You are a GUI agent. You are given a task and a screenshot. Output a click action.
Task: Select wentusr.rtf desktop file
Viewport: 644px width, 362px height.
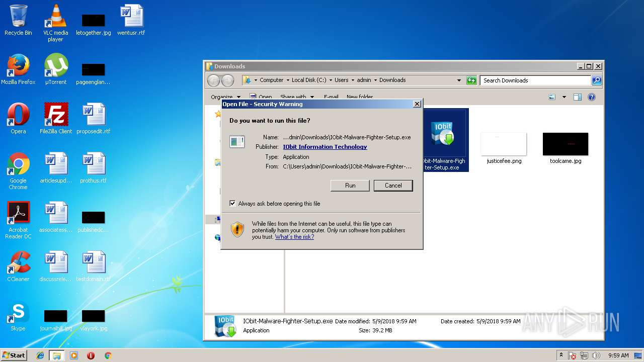pos(131,20)
